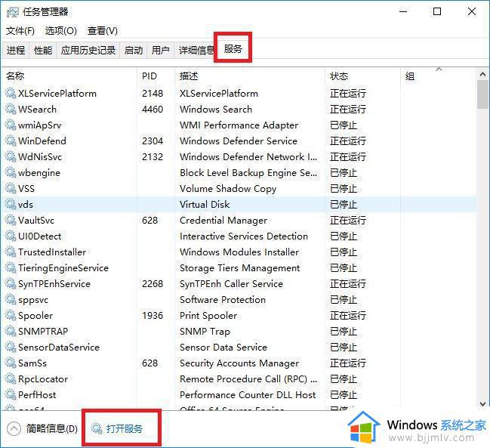Screen dimensions: 490x448
Task: Select the Print Spooler description cell
Action: (x=208, y=316)
